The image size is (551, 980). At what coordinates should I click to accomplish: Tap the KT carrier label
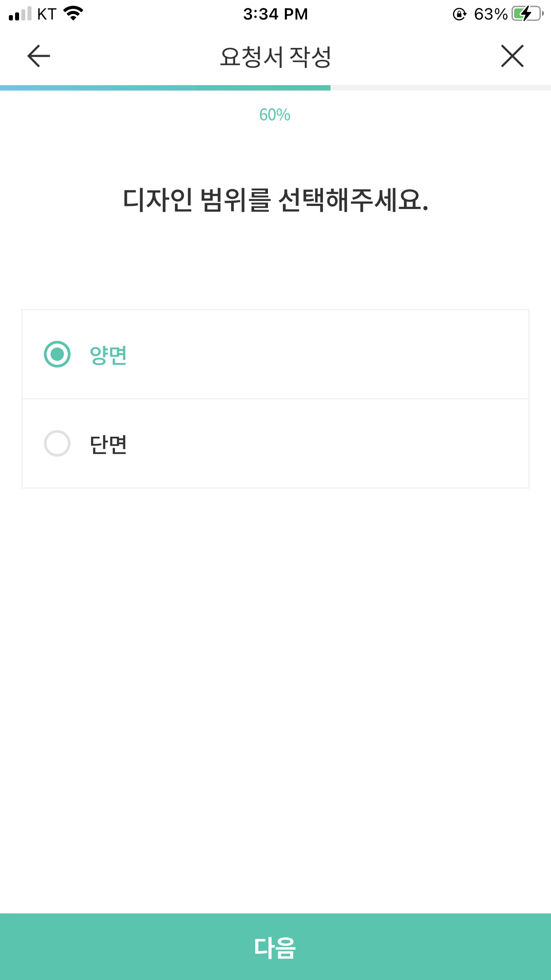47,14
